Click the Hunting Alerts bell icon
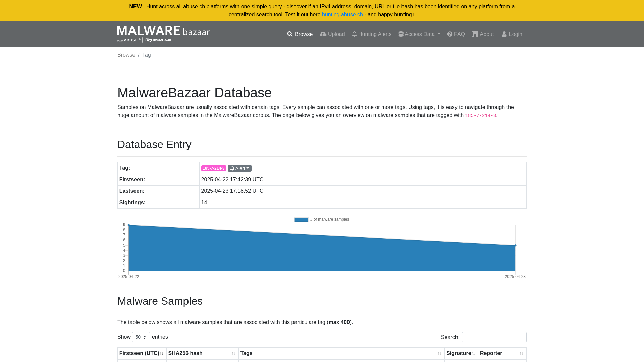644x362 pixels. [354, 34]
